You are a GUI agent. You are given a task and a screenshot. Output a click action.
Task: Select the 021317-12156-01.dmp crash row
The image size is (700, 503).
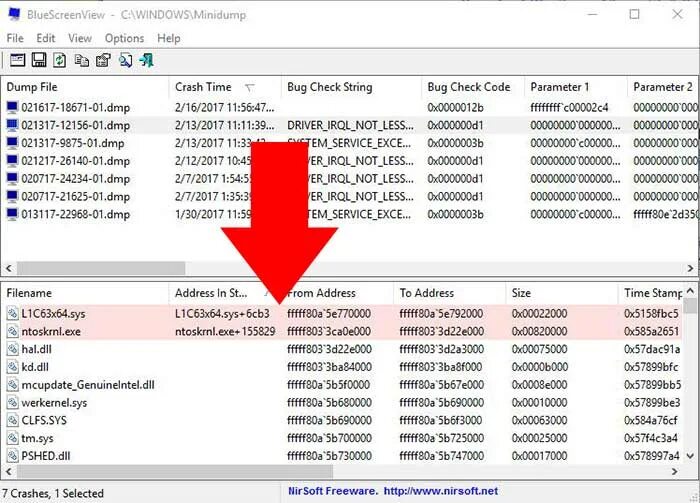click(x=349, y=125)
